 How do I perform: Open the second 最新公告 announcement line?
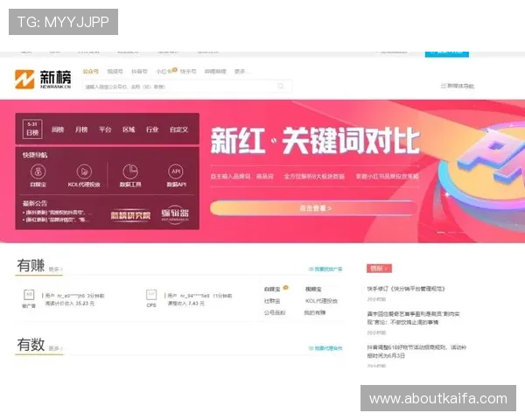[x=56, y=220]
